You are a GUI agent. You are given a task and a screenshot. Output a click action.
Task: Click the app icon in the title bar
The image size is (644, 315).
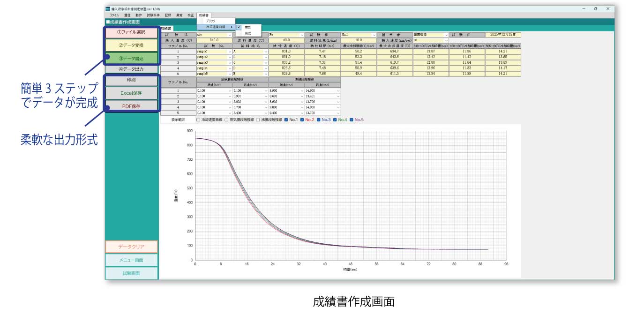(x=108, y=9)
